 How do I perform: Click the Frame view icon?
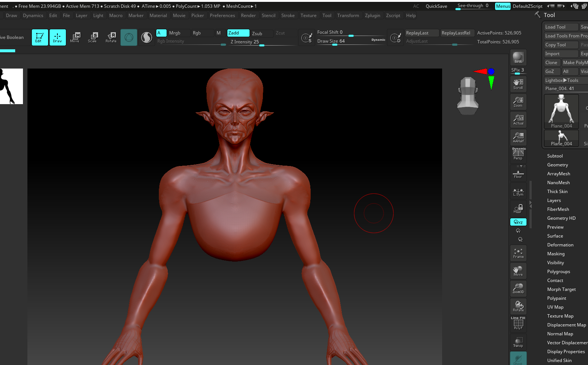(518, 253)
